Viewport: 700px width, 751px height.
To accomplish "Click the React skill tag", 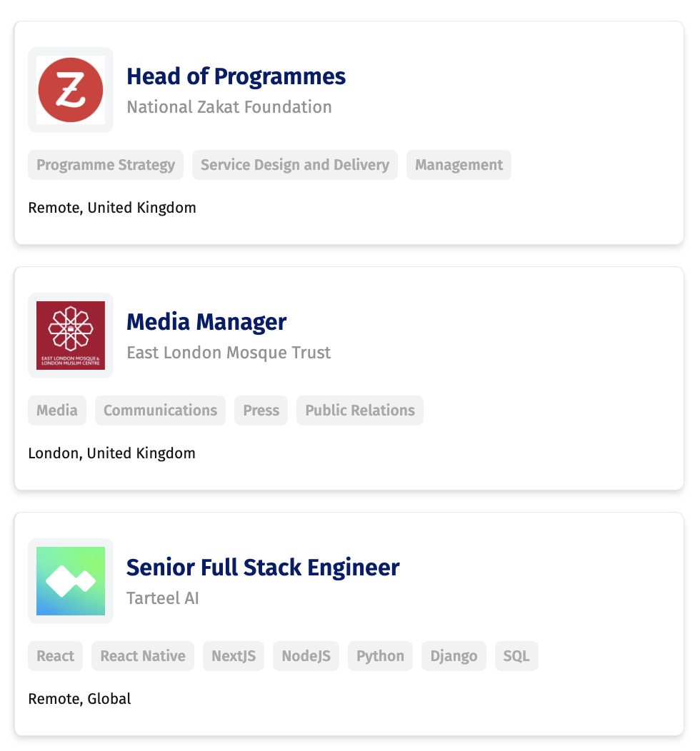I will point(55,656).
